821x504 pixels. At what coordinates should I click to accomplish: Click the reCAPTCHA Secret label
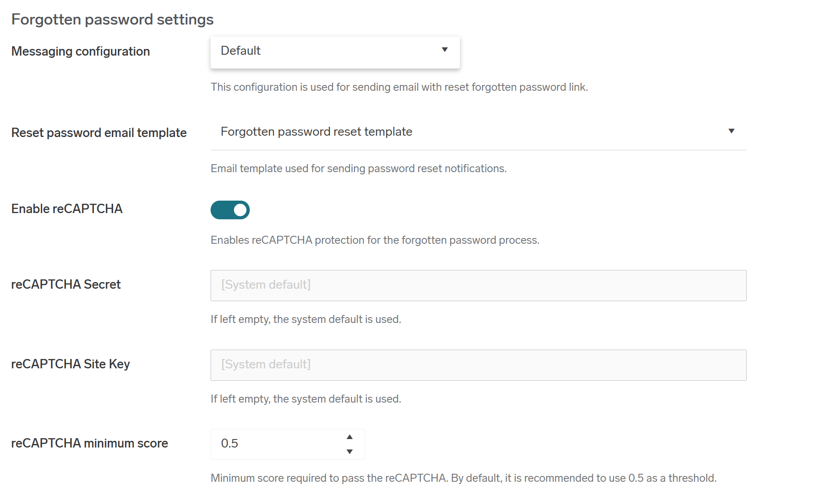pyautogui.click(x=66, y=285)
